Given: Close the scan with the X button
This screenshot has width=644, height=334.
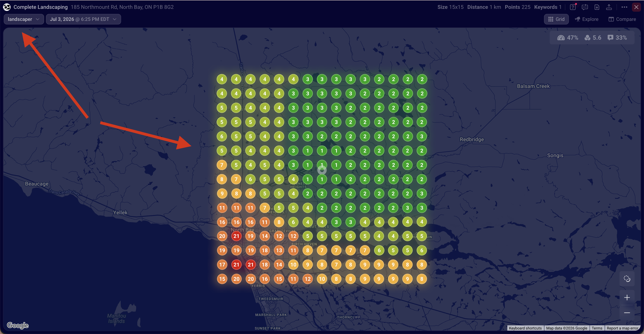Looking at the screenshot, I should click(x=636, y=7).
